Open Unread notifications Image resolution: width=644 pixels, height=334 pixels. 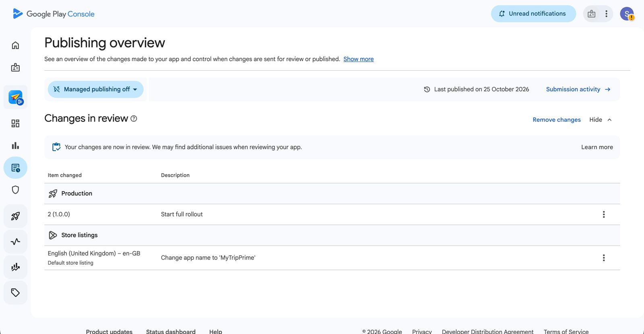[x=533, y=14]
